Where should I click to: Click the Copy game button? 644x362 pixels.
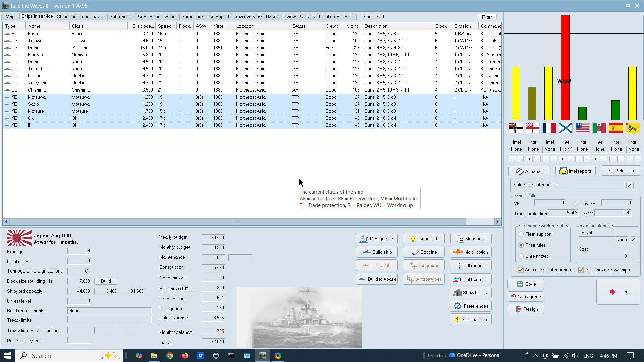point(526,297)
